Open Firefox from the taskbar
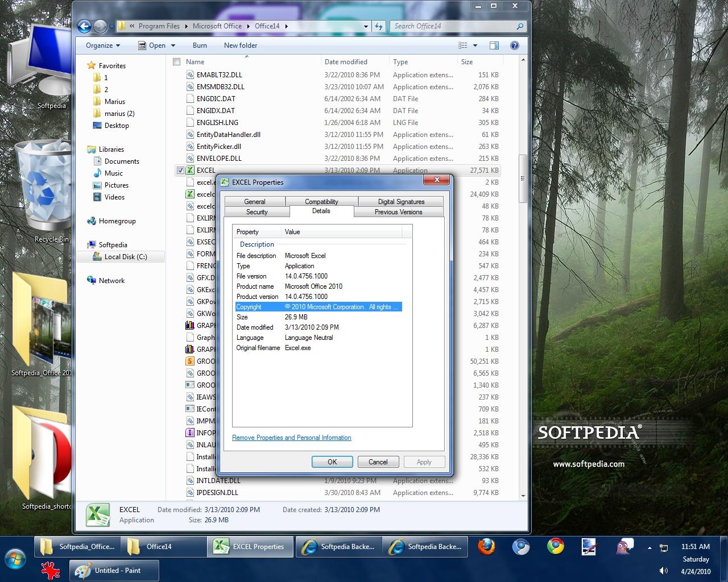 coord(486,547)
